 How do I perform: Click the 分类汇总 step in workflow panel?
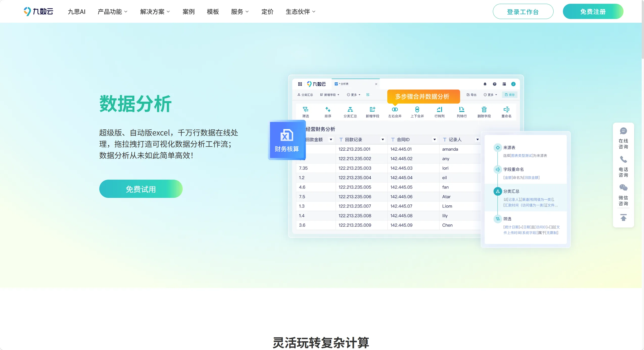click(x=526, y=198)
